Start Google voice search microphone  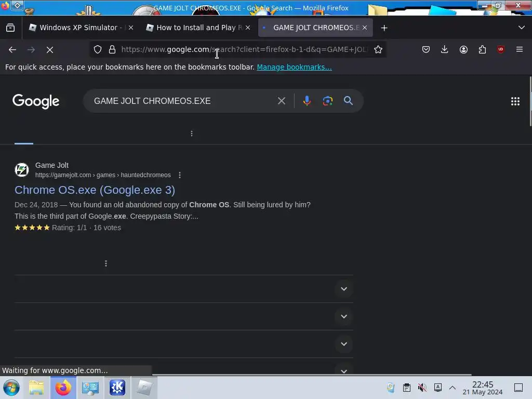[307, 101]
